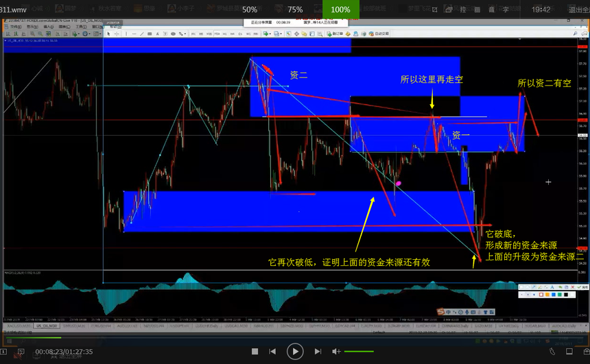Click 退出全屏 to exit fullscreen
Image resolution: width=590 pixels, height=364 pixels.
click(x=579, y=10)
